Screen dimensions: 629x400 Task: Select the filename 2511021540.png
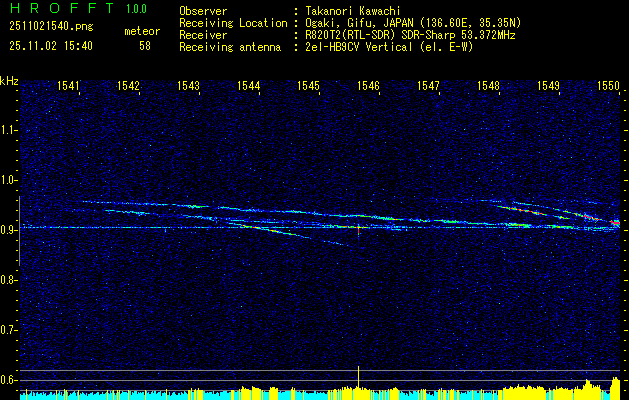pyautogui.click(x=51, y=26)
